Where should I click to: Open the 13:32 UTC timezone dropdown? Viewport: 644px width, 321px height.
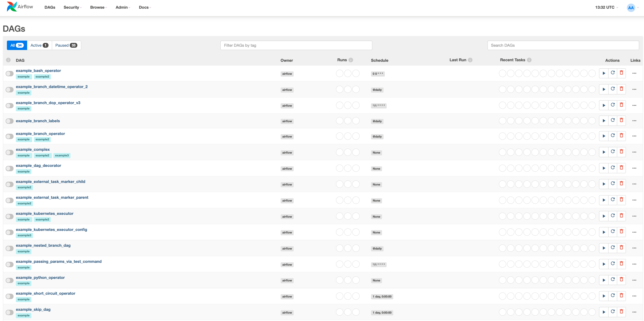coord(606,7)
